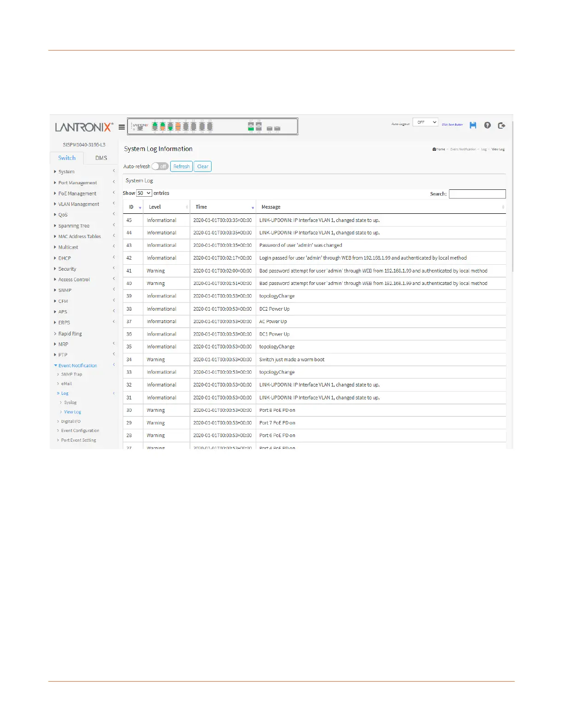The image size is (563, 728).
Task: Select the "Password of user 'admin' was changed" message
Action: [x=301, y=245]
